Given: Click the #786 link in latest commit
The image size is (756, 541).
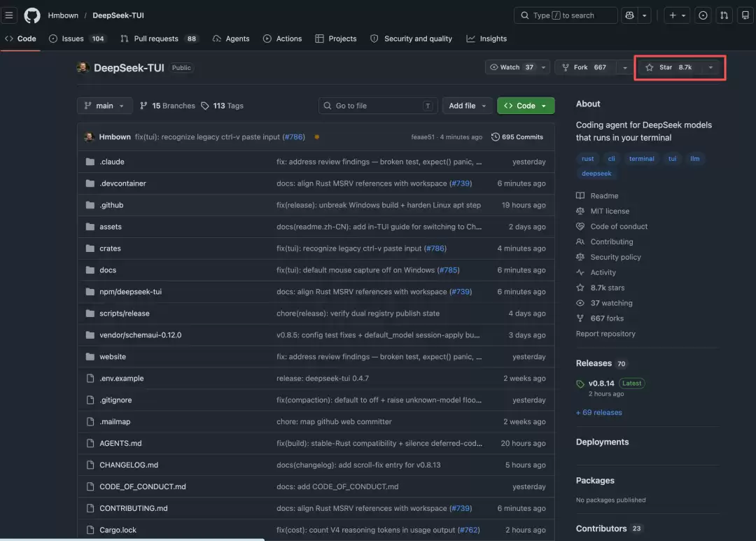Looking at the screenshot, I should (293, 137).
